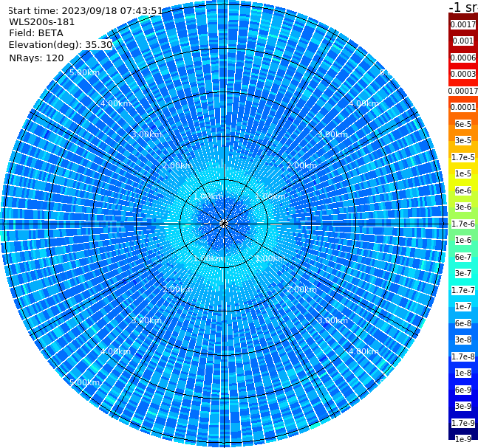Click the 'NRays: 120' text
478x448 pixels.
(x=36, y=58)
